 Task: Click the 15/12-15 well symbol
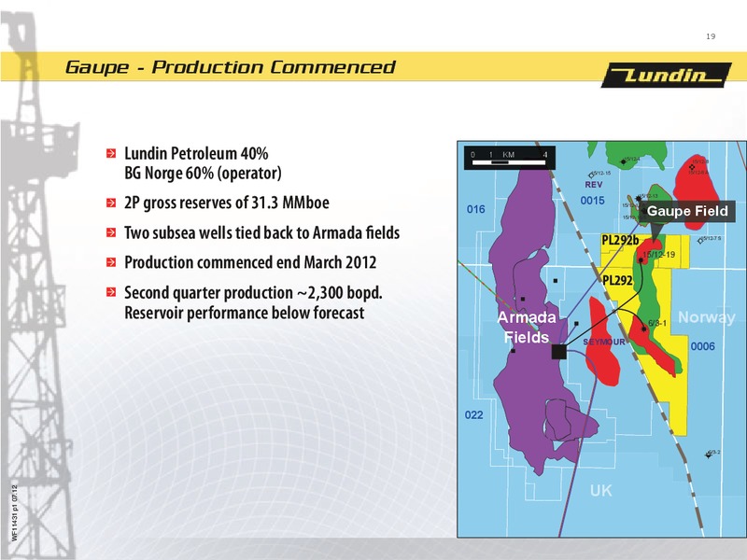coord(591,175)
